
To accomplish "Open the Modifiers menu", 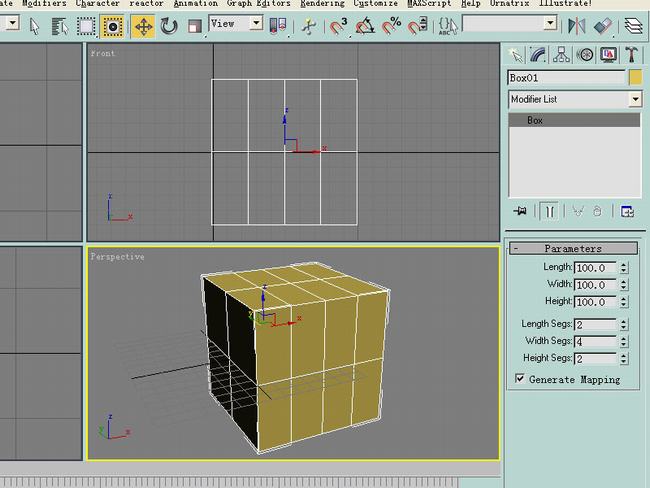I will coord(44,4).
